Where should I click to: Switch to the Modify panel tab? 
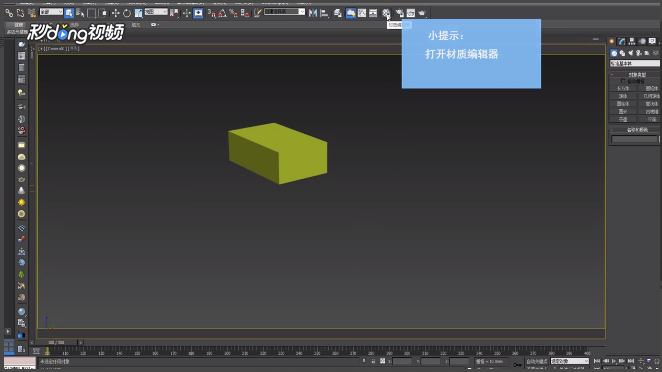tap(622, 41)
